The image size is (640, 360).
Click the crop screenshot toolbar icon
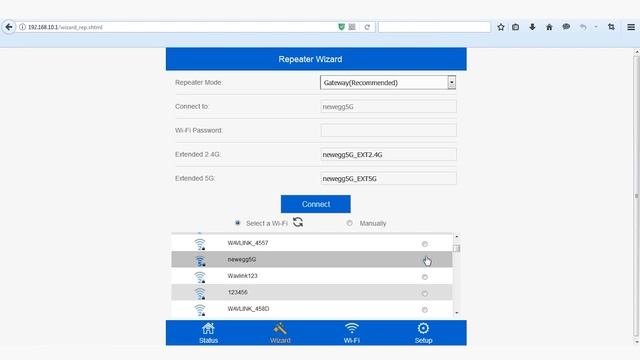pos(611,27)
